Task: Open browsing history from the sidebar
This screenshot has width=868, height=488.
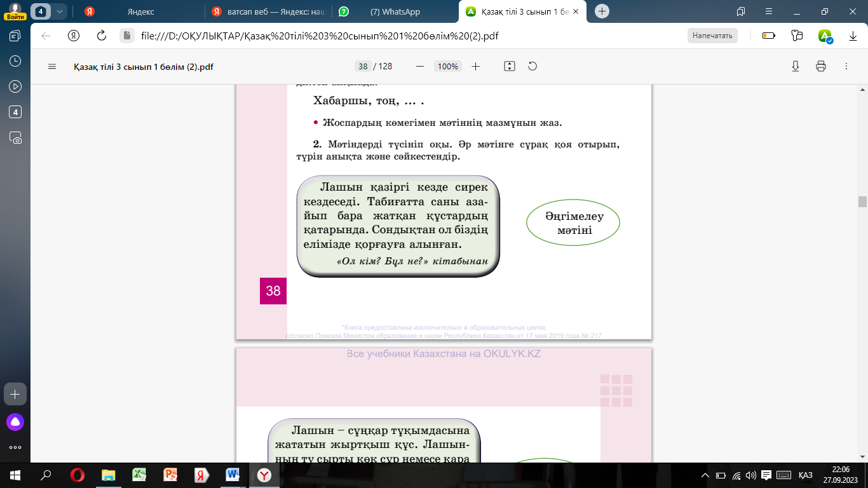Action: (15, 61)
